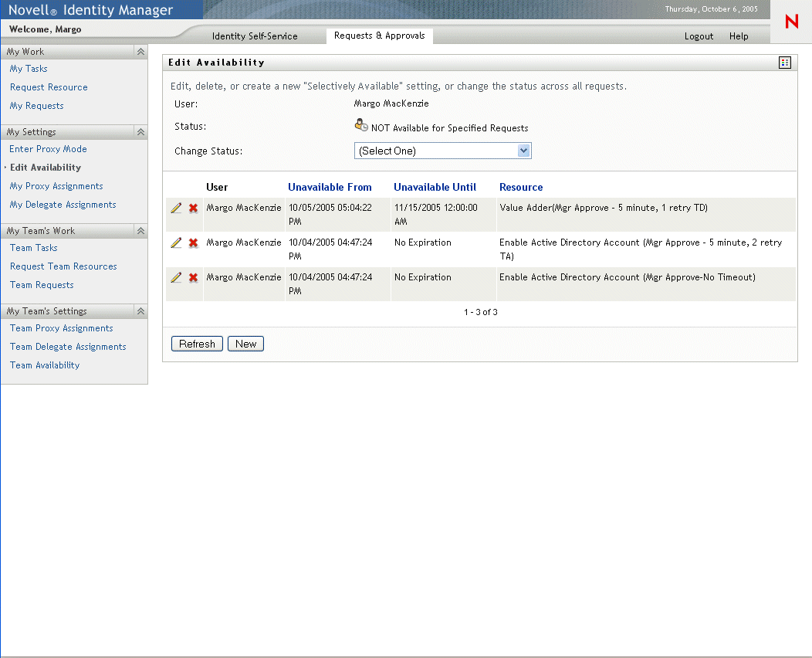The image size is (812, 658).
Task: Click the Refresh button
Action: pos(197,344)
